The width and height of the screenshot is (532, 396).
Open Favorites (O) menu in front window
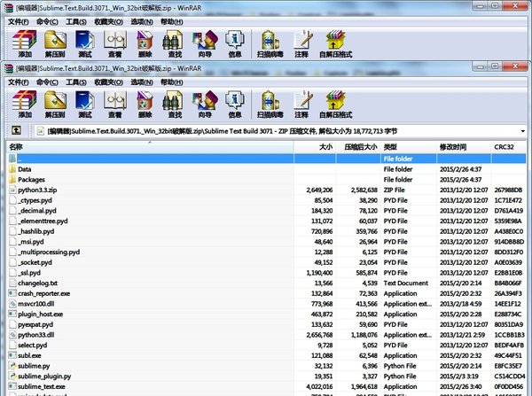(x=108, y=82)
